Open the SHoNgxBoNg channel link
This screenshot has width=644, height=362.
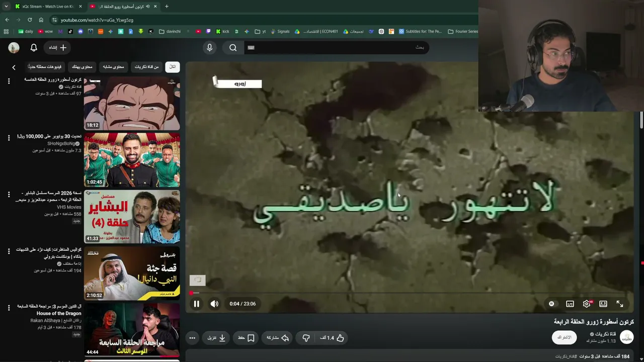(x=61, y=144)
